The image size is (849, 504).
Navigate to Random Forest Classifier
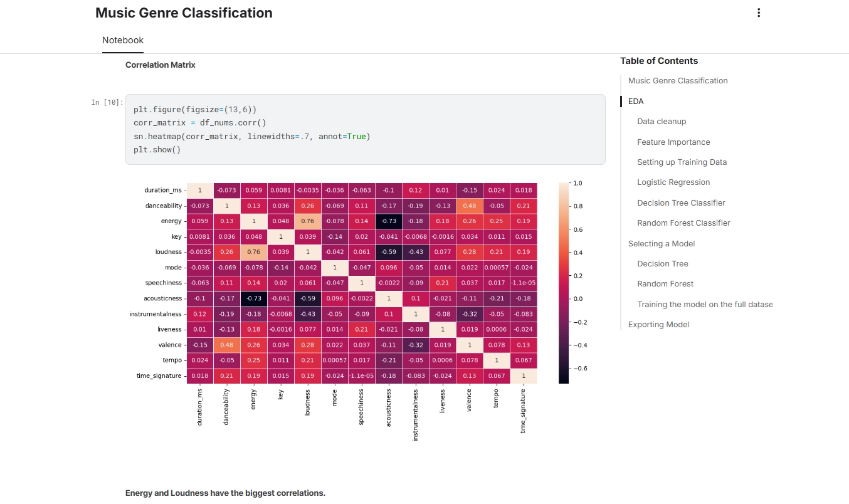(683, 223)
